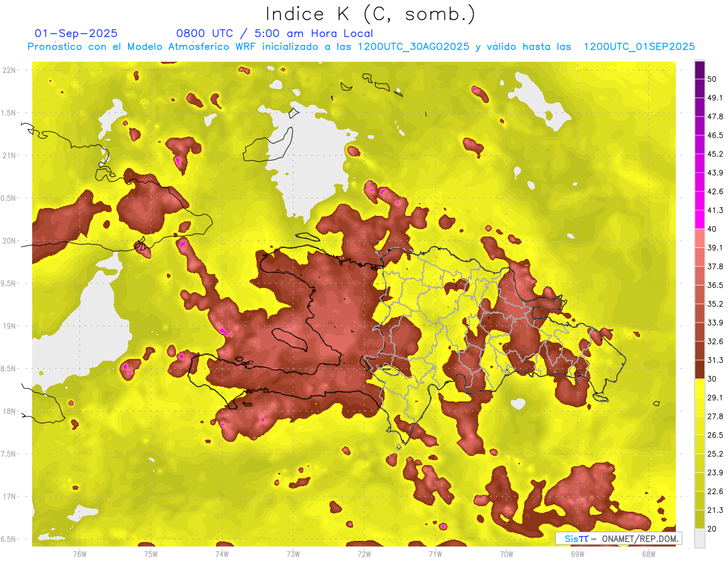Screen dimensions: 728x562
Task: Click the 76W longitude label
Action: point(79,554)
